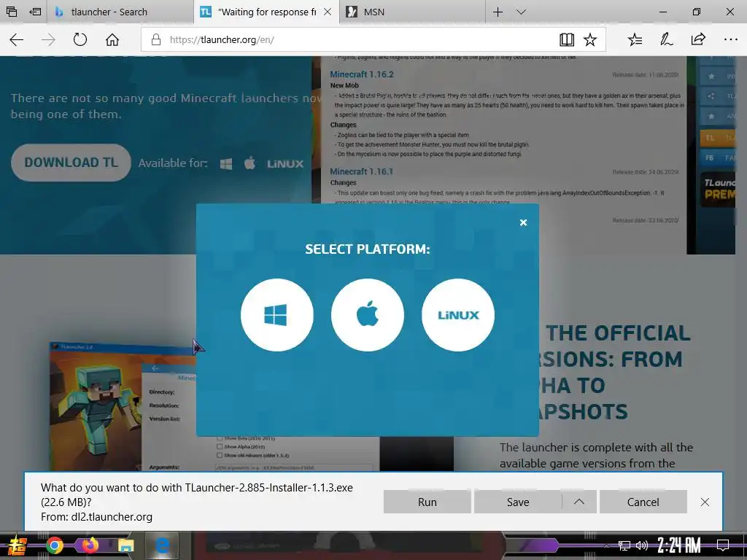The image size is (747, 560).
Task: Share this page icon
Action: [698, 39]
